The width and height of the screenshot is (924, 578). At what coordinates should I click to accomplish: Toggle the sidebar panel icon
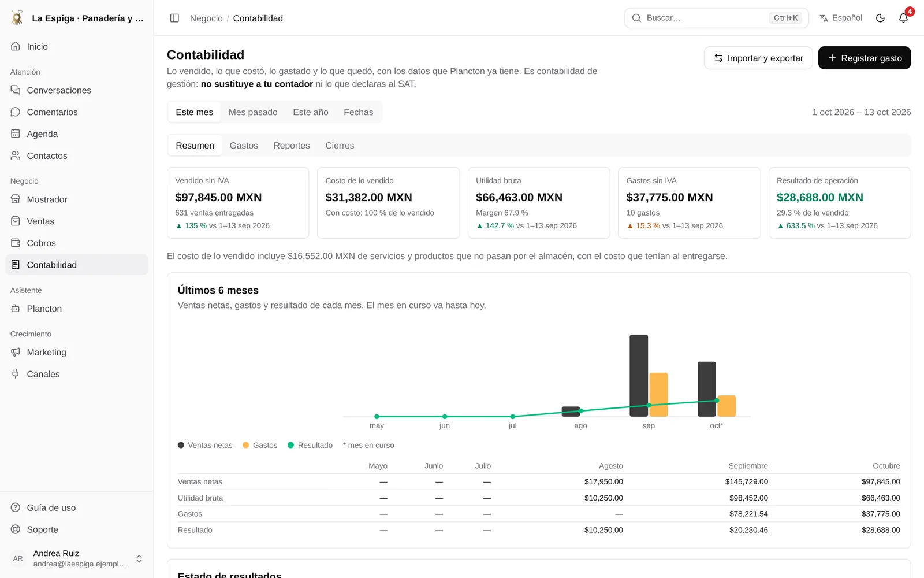pos(174,18)
